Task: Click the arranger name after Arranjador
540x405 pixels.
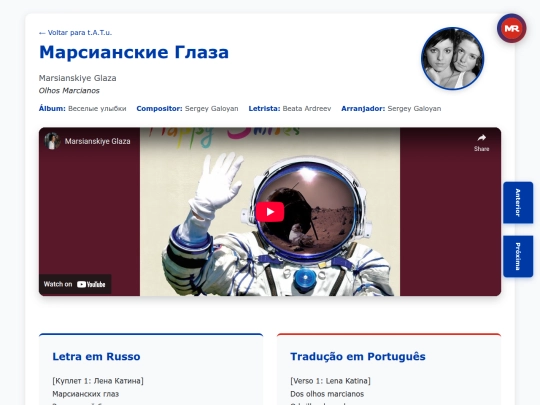Action: 414,108
